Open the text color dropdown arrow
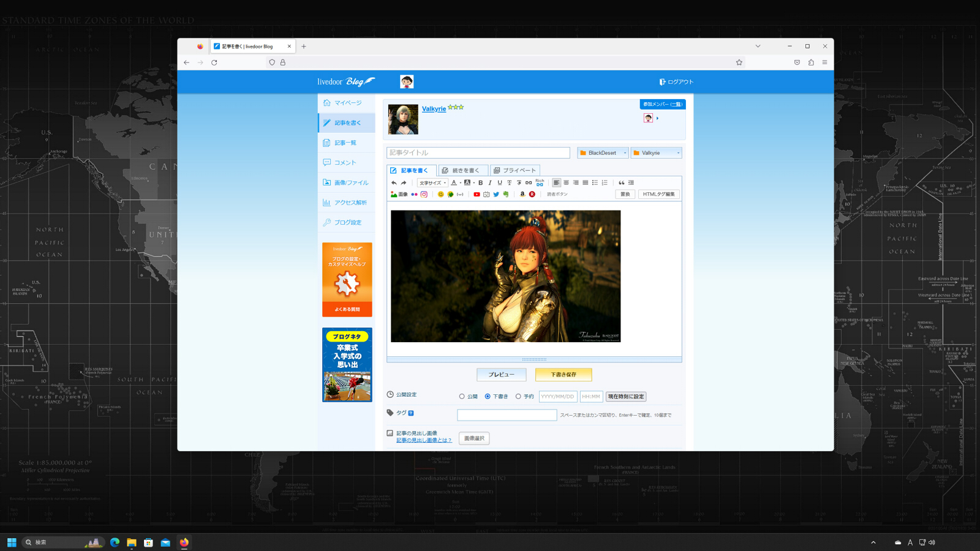Image resolution: width=980 pixels, height=551 pixels. click(x=460, y=183)
